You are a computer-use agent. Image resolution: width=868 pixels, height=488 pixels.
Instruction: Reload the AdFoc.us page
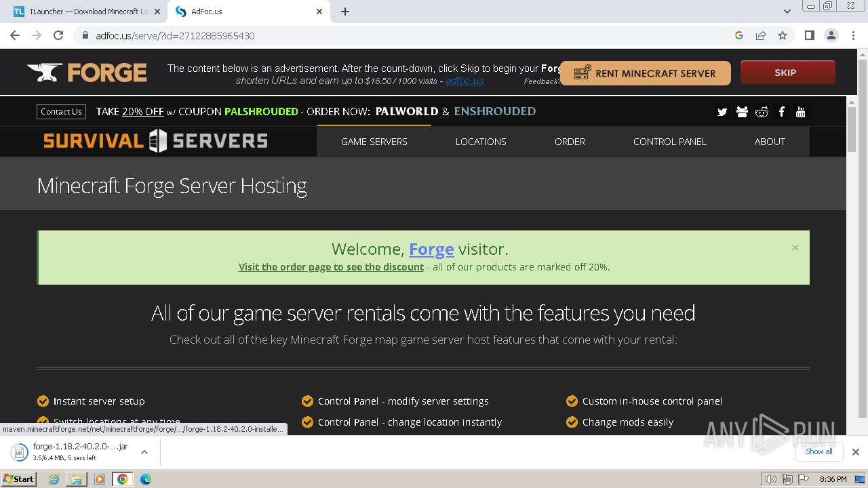pyautogui.click(x=58, y=35)
